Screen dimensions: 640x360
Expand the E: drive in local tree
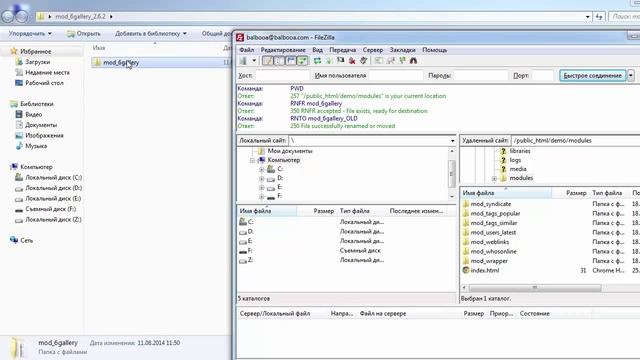tap(262, 187)
